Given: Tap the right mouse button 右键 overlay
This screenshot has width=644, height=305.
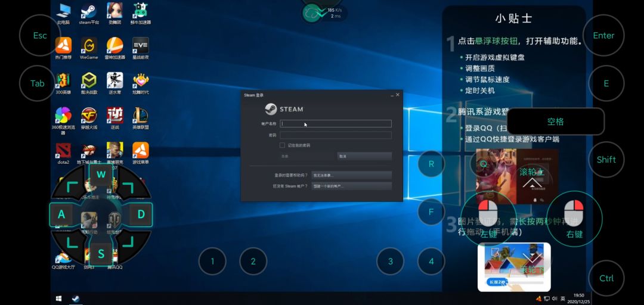Looking at the screenshot, I should click(574, 219).
